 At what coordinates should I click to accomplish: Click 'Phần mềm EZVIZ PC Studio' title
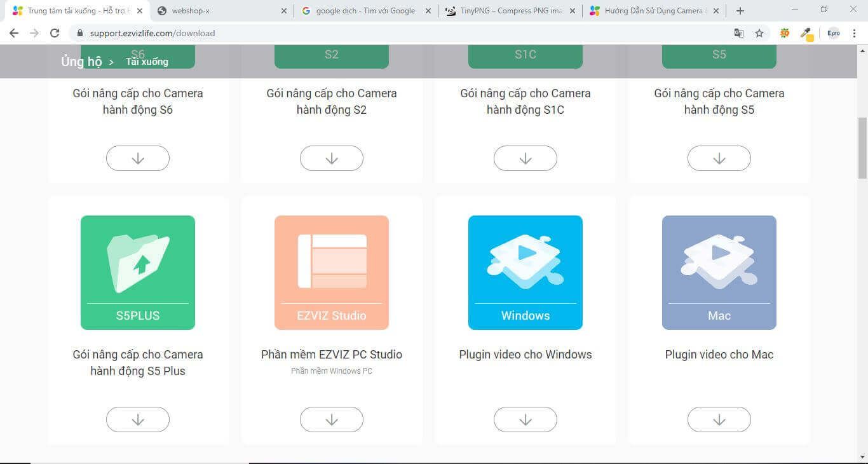point(332,355)
